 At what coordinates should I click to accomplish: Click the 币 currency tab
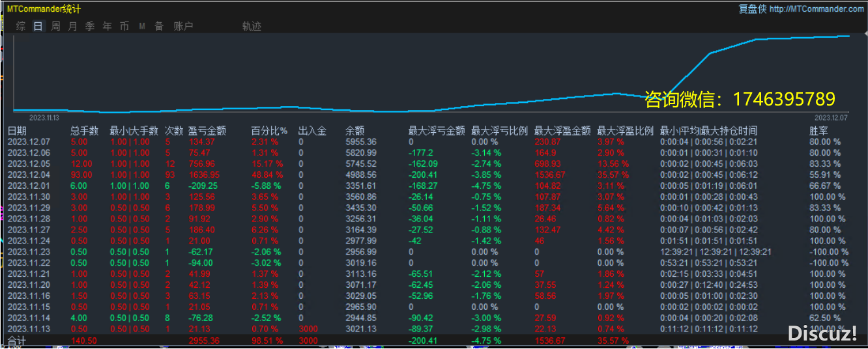[124, 27]
